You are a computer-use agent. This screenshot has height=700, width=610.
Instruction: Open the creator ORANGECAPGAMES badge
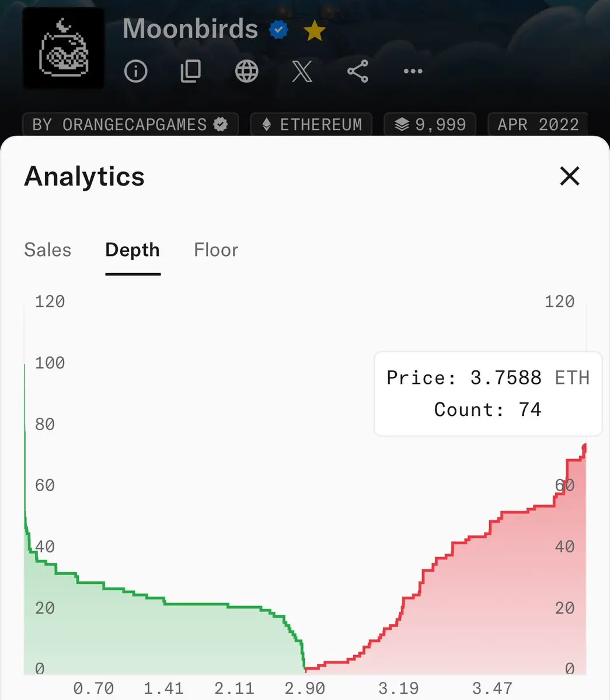click(130, 124)
